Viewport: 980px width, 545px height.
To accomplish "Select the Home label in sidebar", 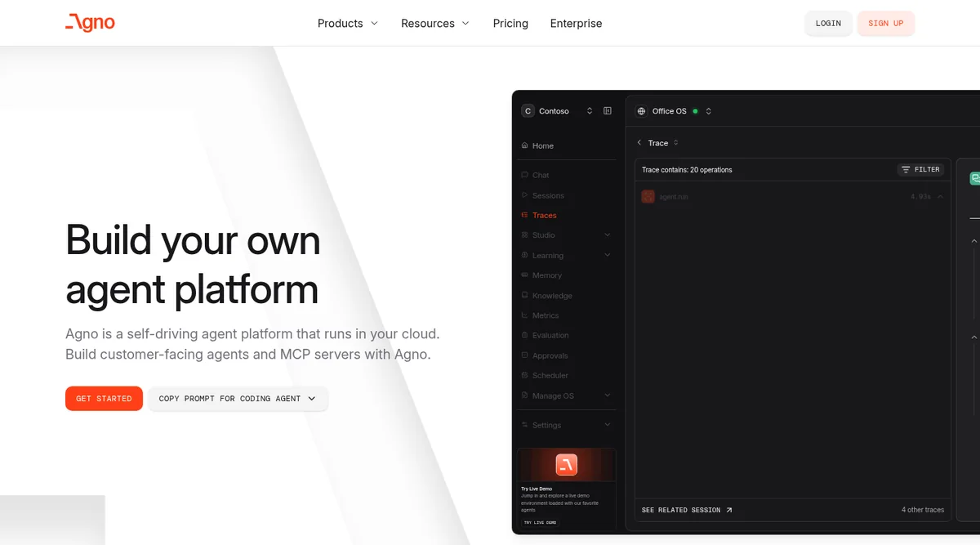I will (543, 146).
